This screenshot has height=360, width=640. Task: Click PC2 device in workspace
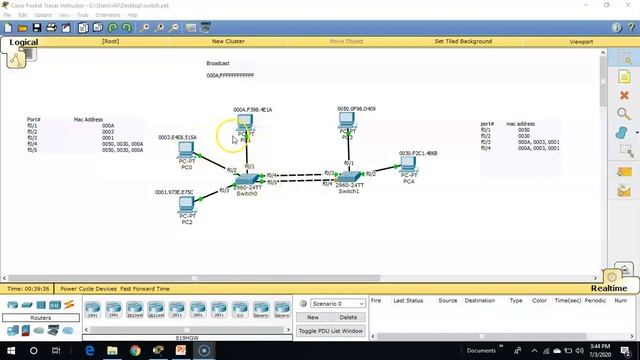(187, 205)
